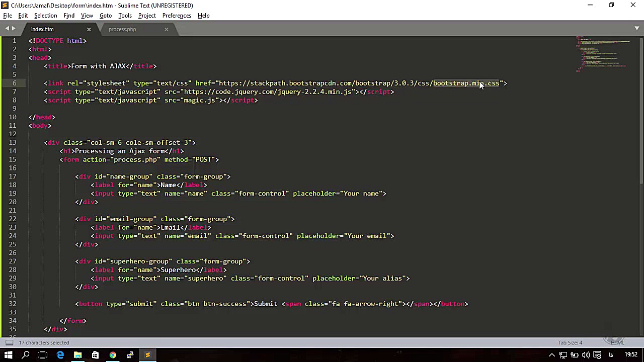644x362 pixels.
Task: Click the 'Form with AJAX' title text
Action: point(98,66)
